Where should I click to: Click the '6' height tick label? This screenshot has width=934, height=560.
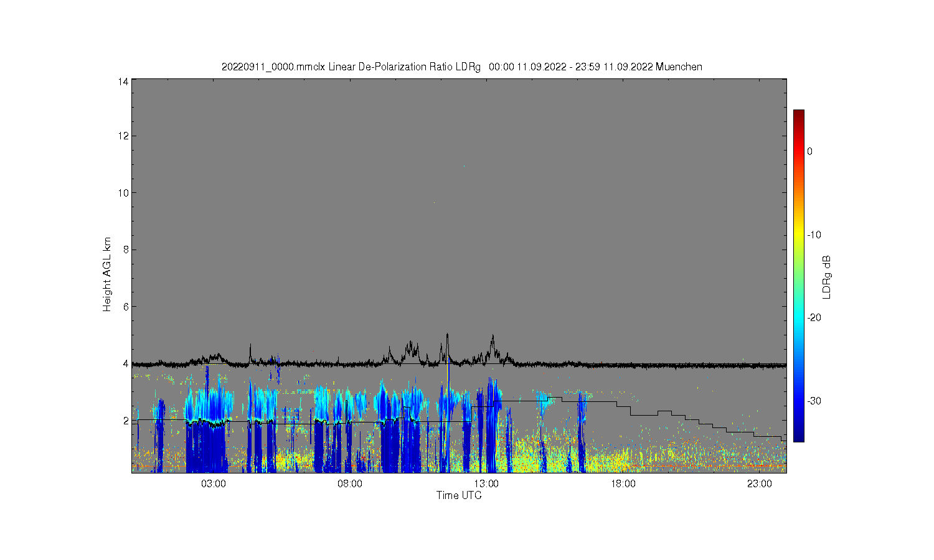(126, 307)
